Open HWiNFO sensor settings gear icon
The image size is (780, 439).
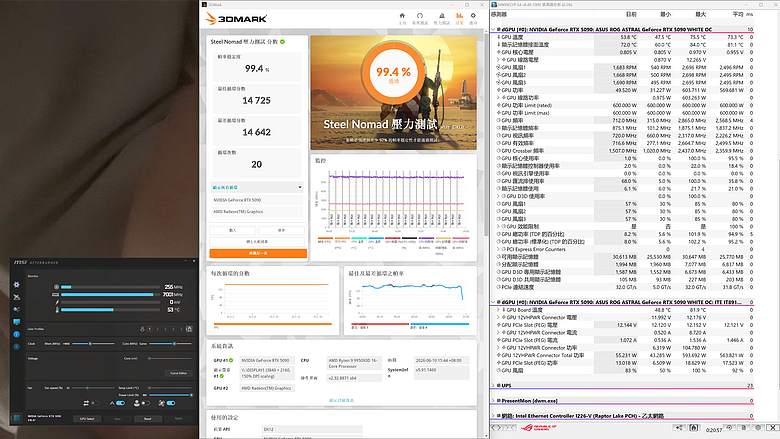coord(758,428)
